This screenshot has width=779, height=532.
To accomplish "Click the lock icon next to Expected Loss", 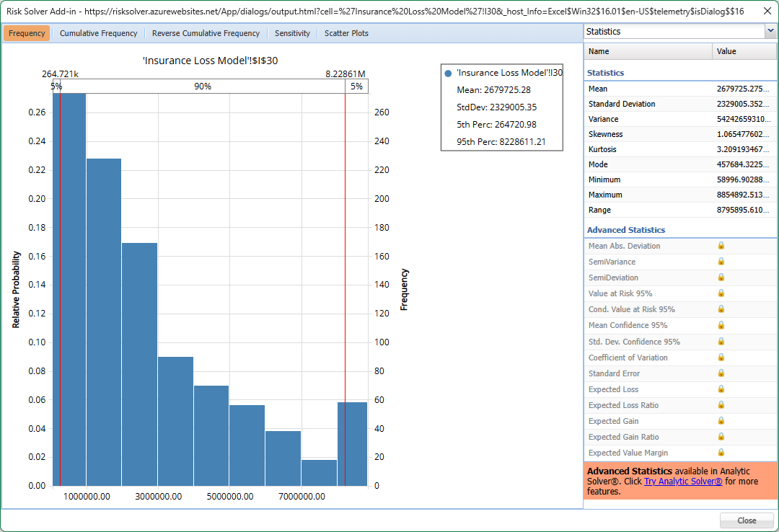I will pos(721,389).
